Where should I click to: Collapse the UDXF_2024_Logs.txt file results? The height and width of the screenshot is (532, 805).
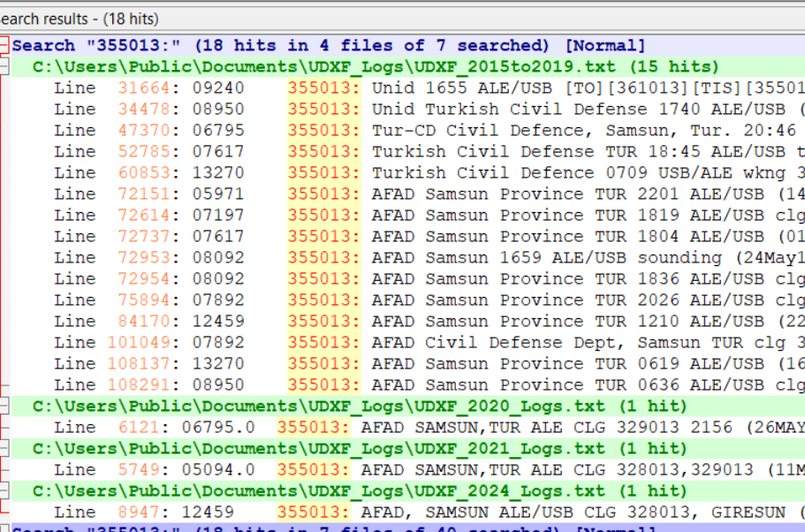click(4, 490)
